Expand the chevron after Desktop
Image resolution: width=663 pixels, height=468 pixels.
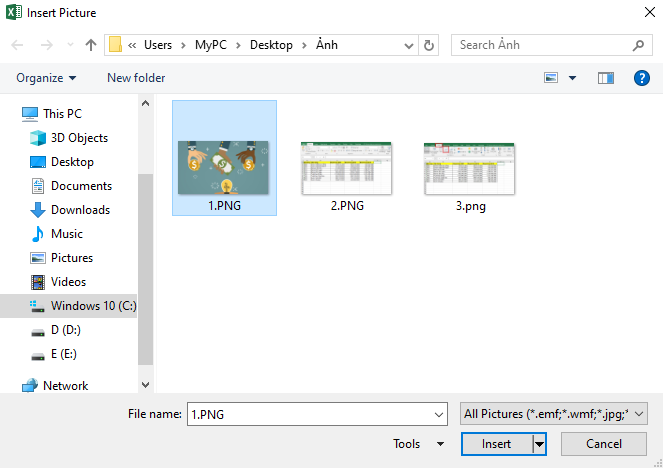pos(304,45)
